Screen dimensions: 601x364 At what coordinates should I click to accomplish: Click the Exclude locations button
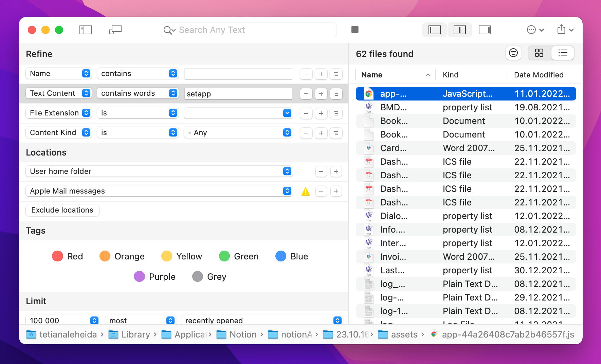click(x=62, y=210)
